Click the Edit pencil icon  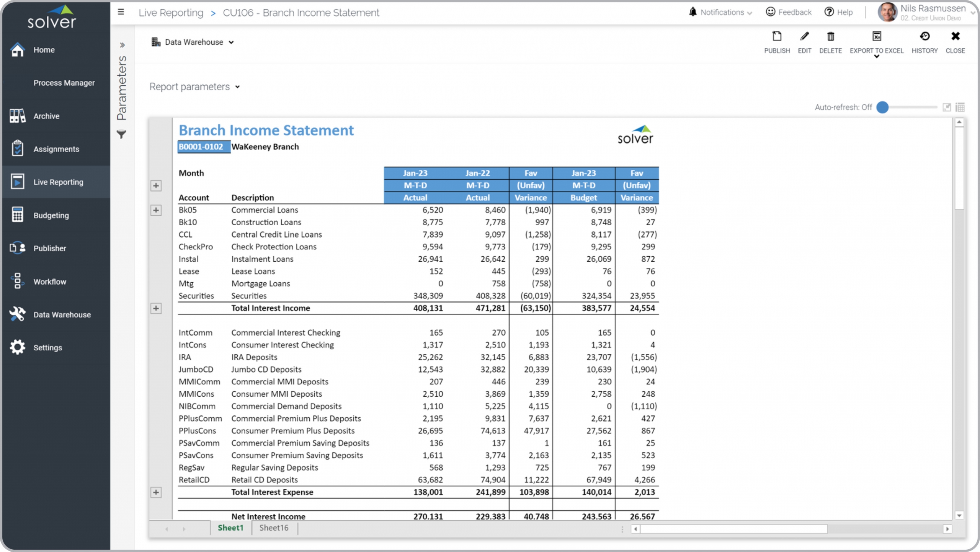(804, 37)
